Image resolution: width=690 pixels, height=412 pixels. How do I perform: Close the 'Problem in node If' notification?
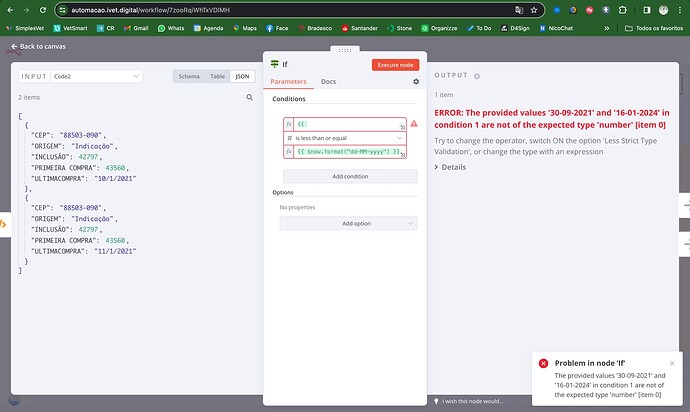tap(672, 363)
